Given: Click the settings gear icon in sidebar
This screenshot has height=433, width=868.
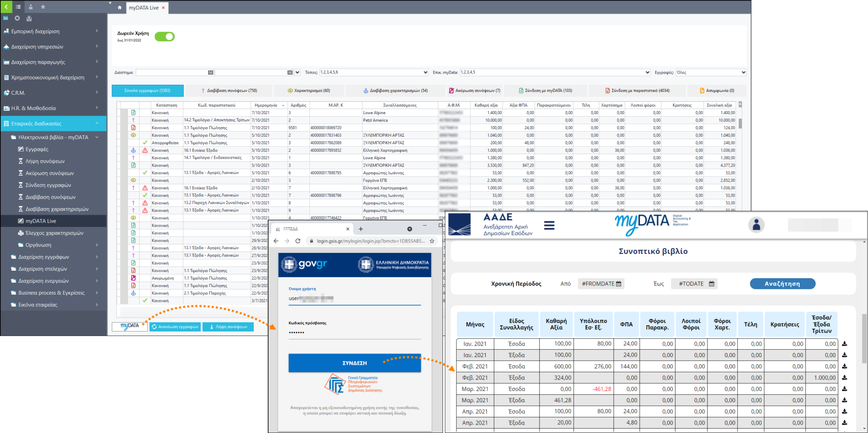Looking at the screenshot, I should click(17, 18).
